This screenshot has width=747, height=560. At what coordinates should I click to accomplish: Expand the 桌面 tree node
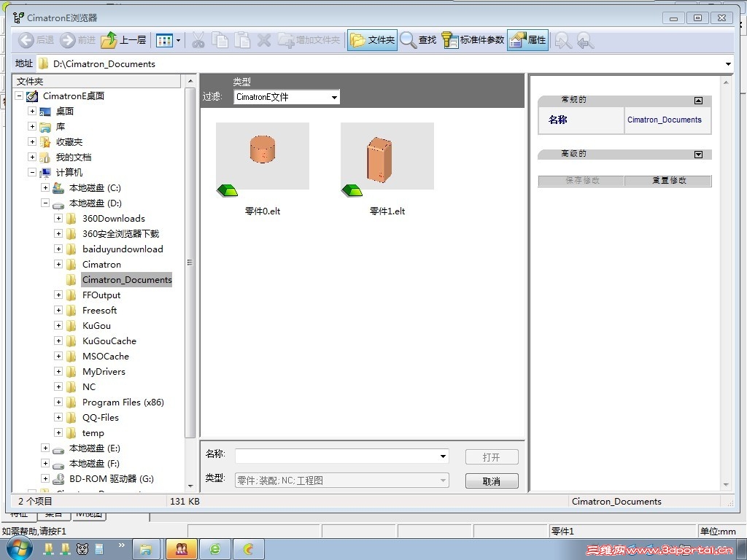point(32,111)
